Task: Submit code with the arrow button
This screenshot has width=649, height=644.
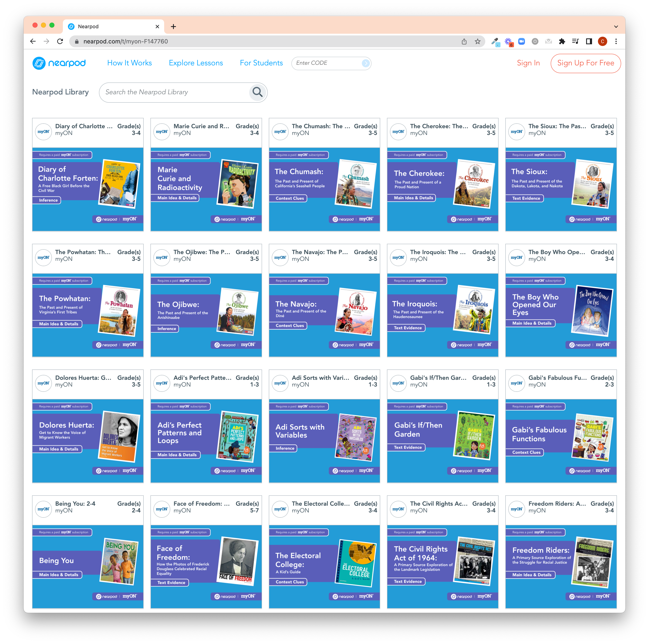Action: click(365, 63)
